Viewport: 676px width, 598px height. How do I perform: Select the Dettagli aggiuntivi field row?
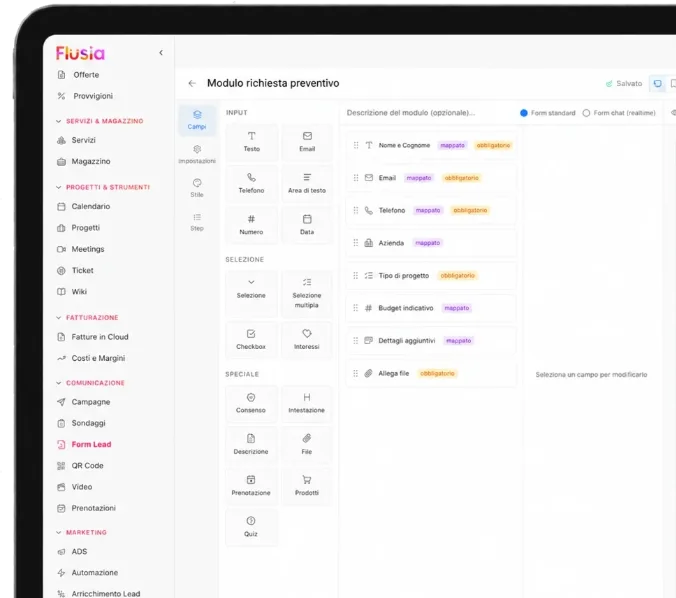click(431, 341)
